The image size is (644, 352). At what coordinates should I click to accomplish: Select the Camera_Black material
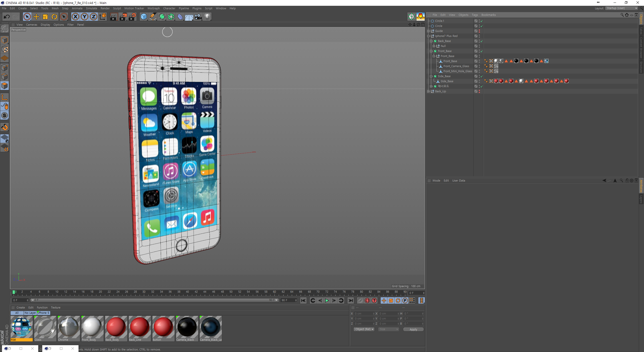tap(187, 329)
